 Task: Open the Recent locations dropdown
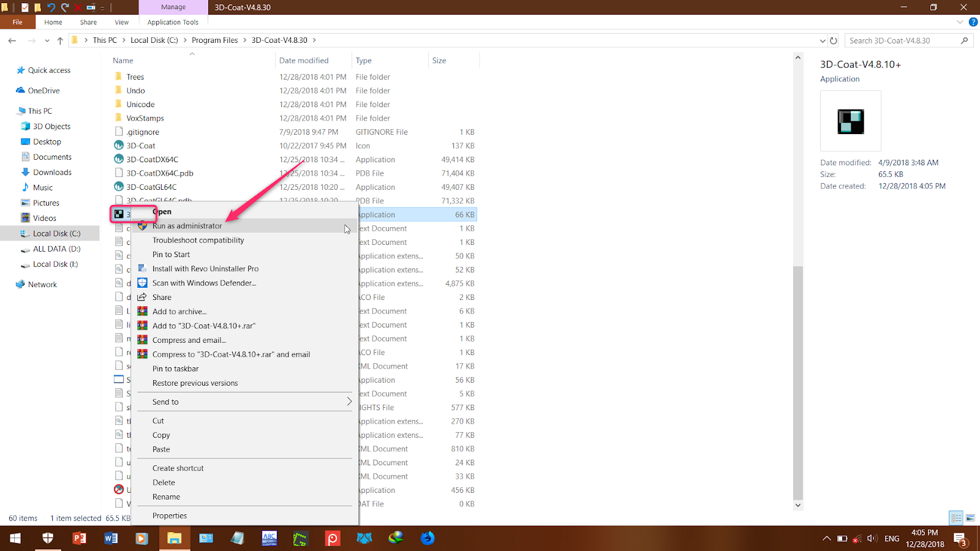pyautogui.click(x=47, y=40)
